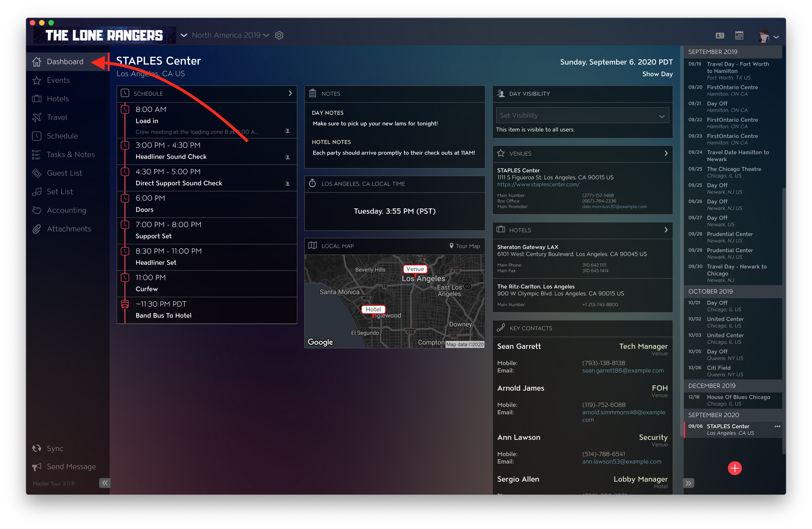This screenshot has width=812, height=529.
Task: Open the tour settings gear
Action: 279,35
